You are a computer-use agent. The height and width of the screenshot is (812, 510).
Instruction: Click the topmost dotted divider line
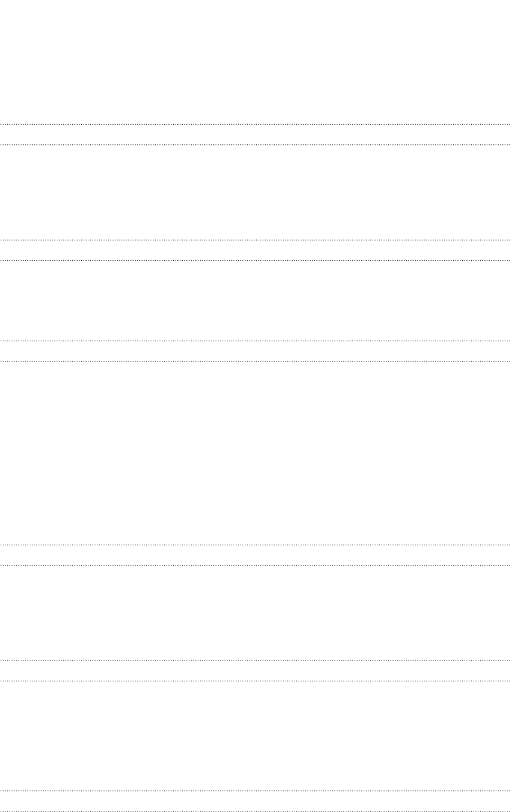pyautogui.click(x=255, y=124)
